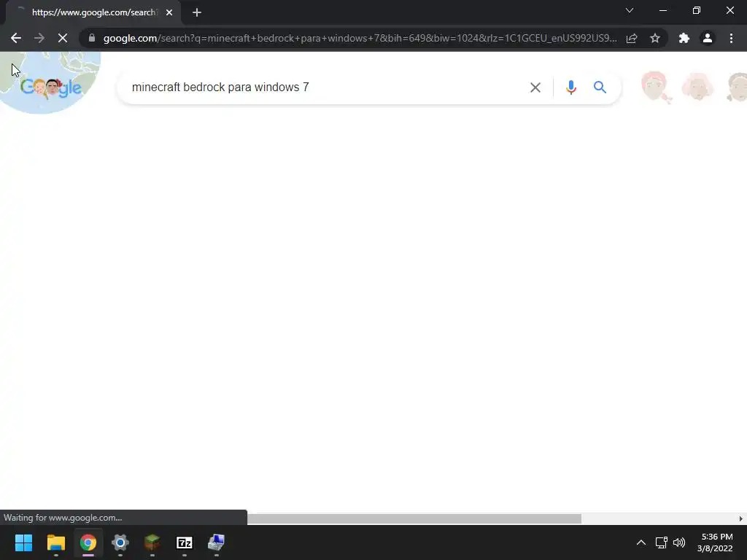Click the share page icon in address bar
747x560 pixels.
pos(632,38)
